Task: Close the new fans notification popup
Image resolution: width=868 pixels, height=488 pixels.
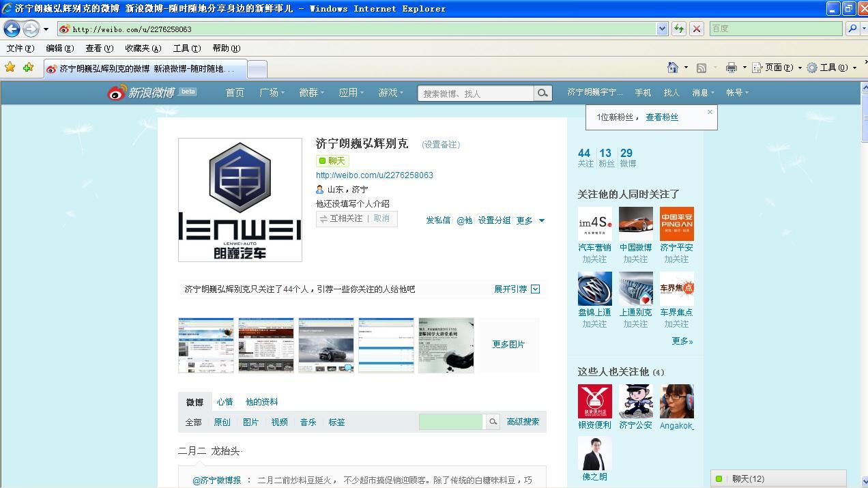Action: pyautogui.click(x=710, y=112)
